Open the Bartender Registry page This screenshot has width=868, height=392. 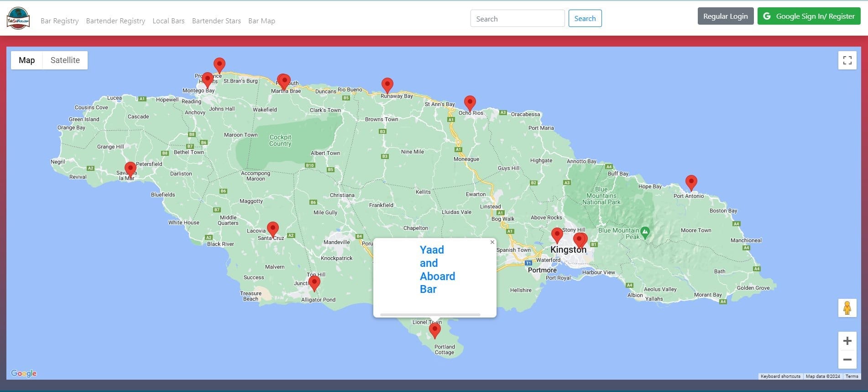point(115,21)
